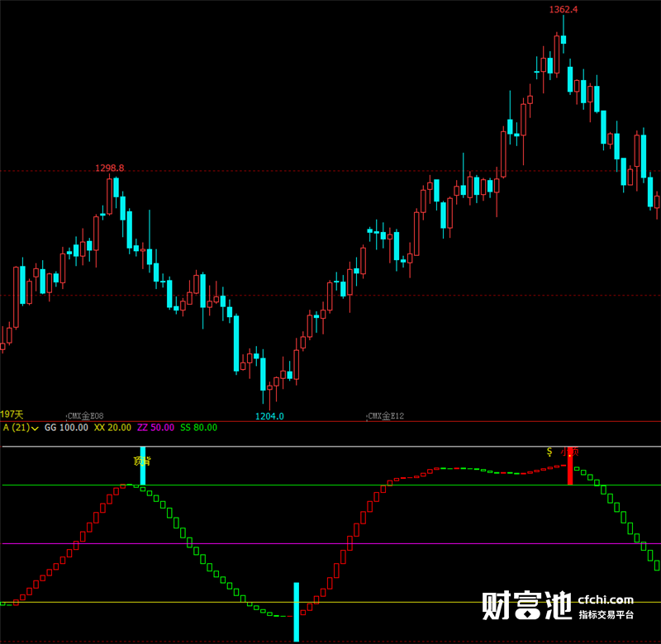The image size is (661, 644).
Task: Click the tall cyan bottom signal bar
Action: [x=297, y=612]
